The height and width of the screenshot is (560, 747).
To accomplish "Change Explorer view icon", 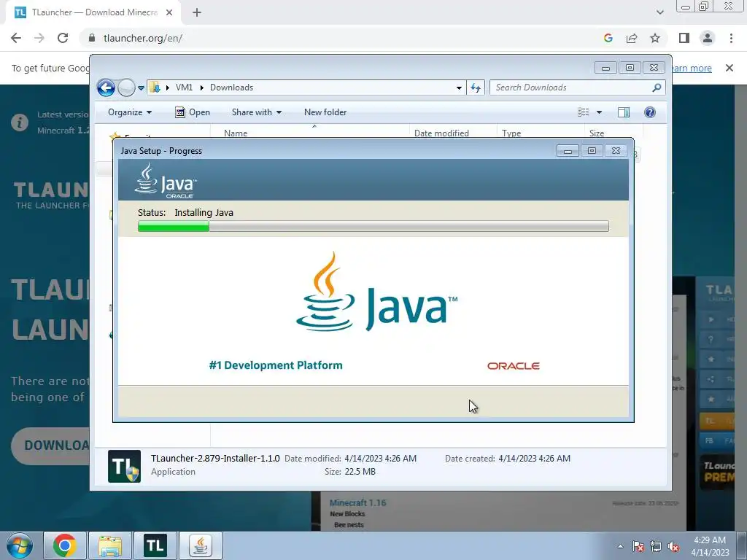I will (x=584, y=112).
